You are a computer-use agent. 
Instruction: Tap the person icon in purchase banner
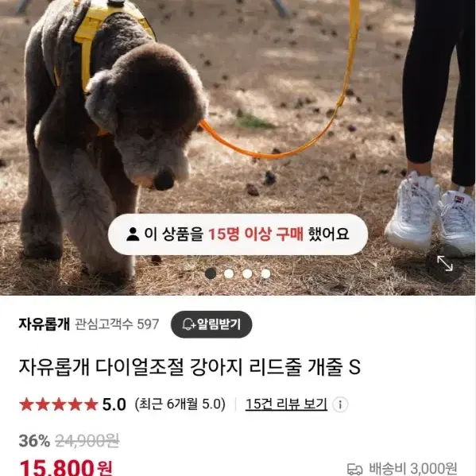(133, 234)
